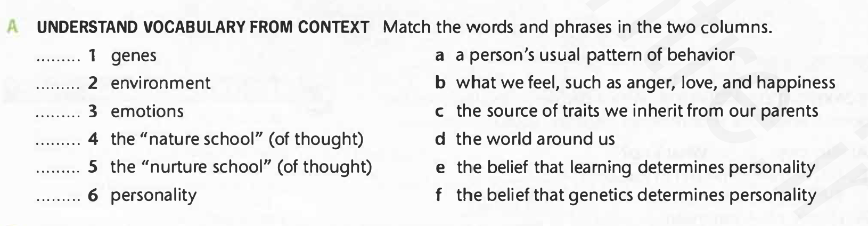The image size is (868, 226).
Task: Click the phrase 'the "nurture school" (of thought)'
Action: coord(241,167)
